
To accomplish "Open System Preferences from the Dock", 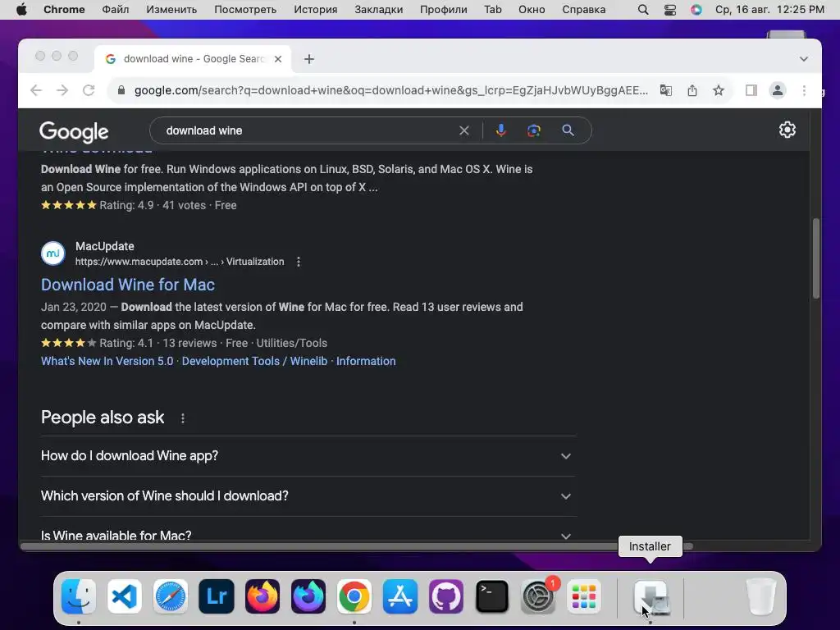I will [x=538, y=596].
